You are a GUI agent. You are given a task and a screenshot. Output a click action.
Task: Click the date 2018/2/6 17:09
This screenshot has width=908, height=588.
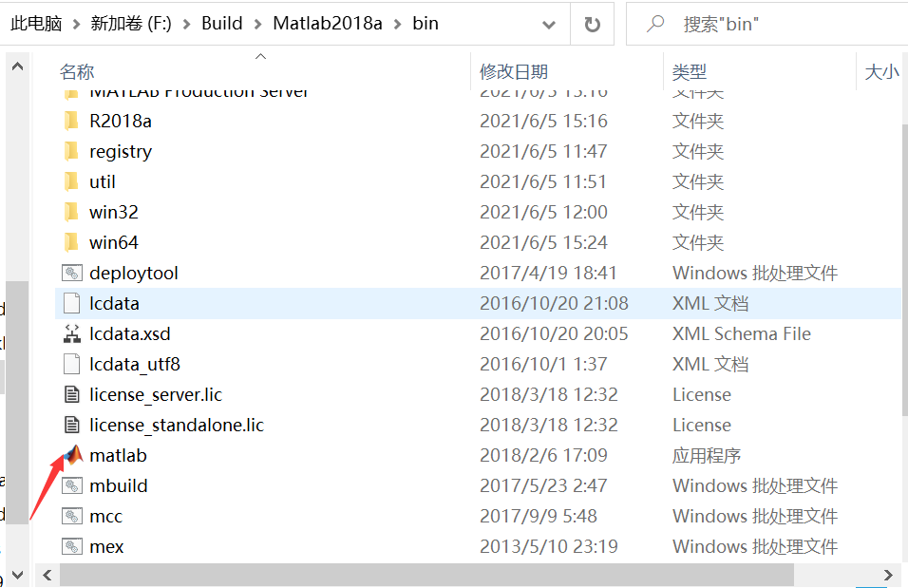tap(543, 455)
